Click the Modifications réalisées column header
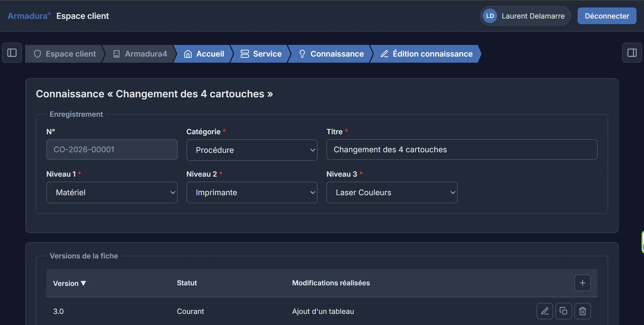This screenshot has height=325, width=644. tap(331, 283)
